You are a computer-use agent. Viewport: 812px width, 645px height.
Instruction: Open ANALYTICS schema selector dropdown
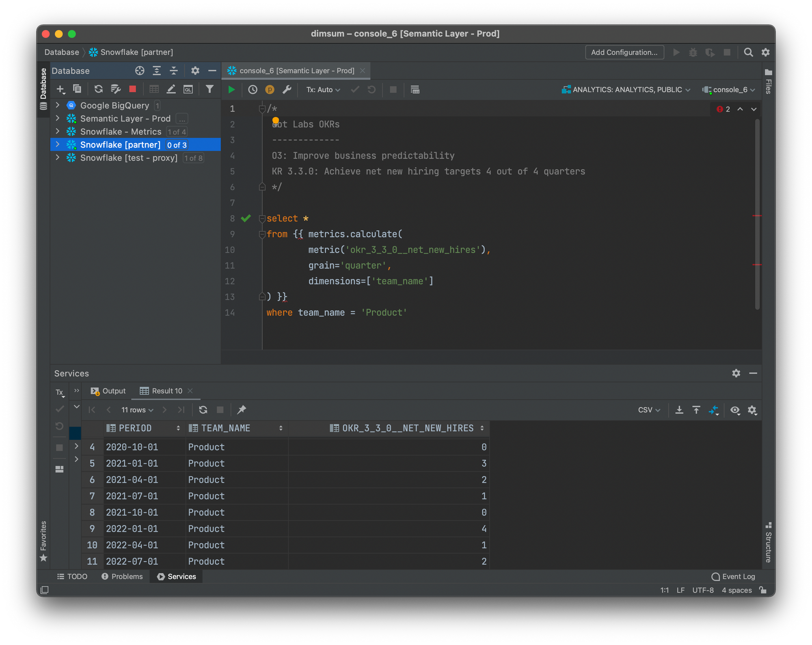(626, 90)
